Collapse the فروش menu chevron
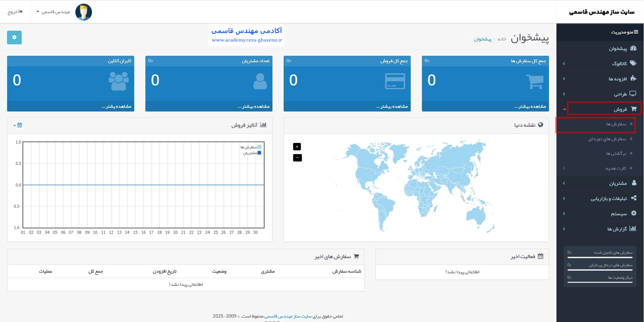644x322 pixels. tap(564, 109)
